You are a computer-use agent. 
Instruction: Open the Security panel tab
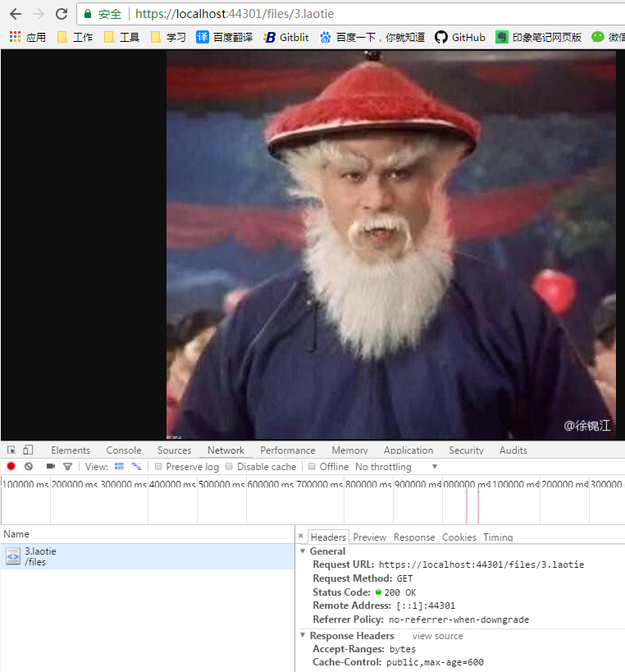click(x=466, y=450)
